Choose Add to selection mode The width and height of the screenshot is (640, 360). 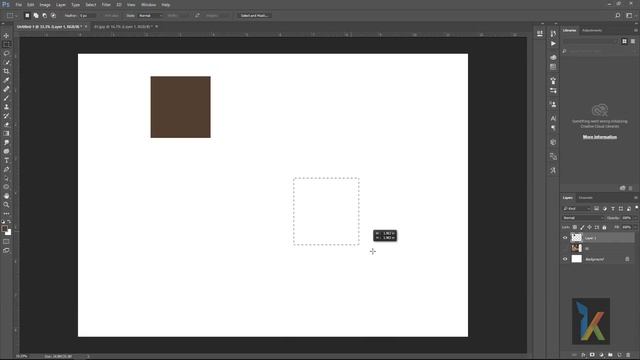pos(36,16)
